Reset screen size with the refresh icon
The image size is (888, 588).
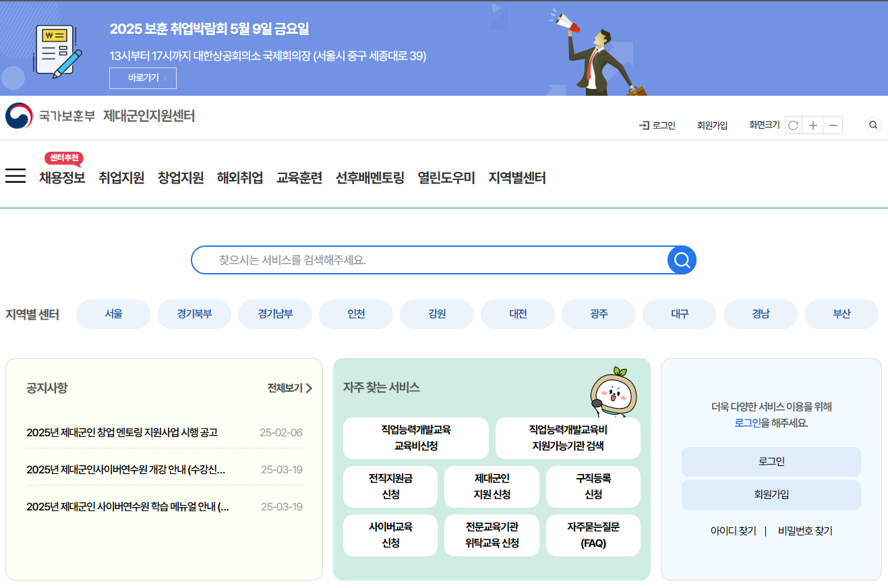point(793,125)
